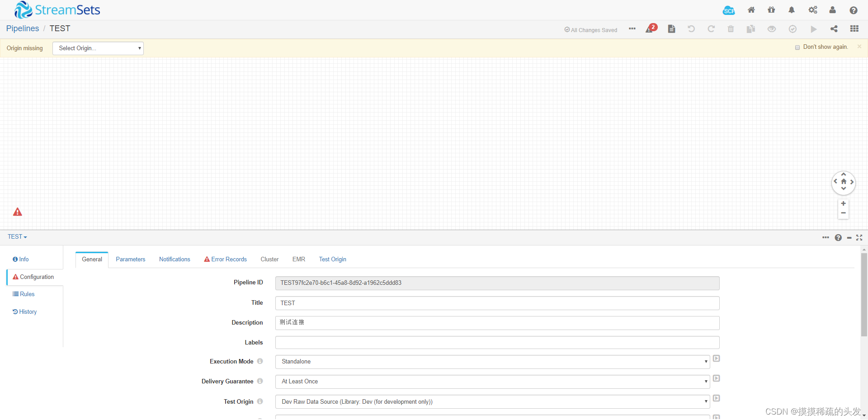Switch to the Parameters tab
Viewport: 868px width, 420px height.
[131, 259]
